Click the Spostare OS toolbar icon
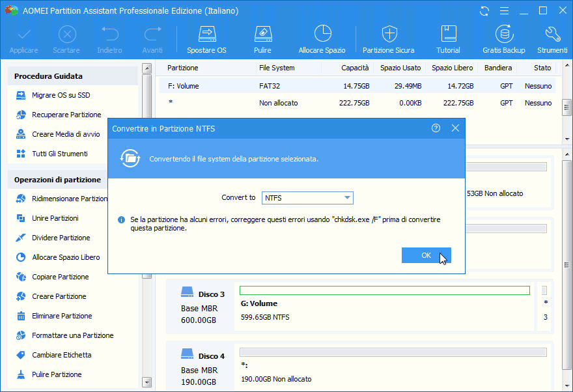This screenshot has height=392, width=573. click(x=207, y=40)
